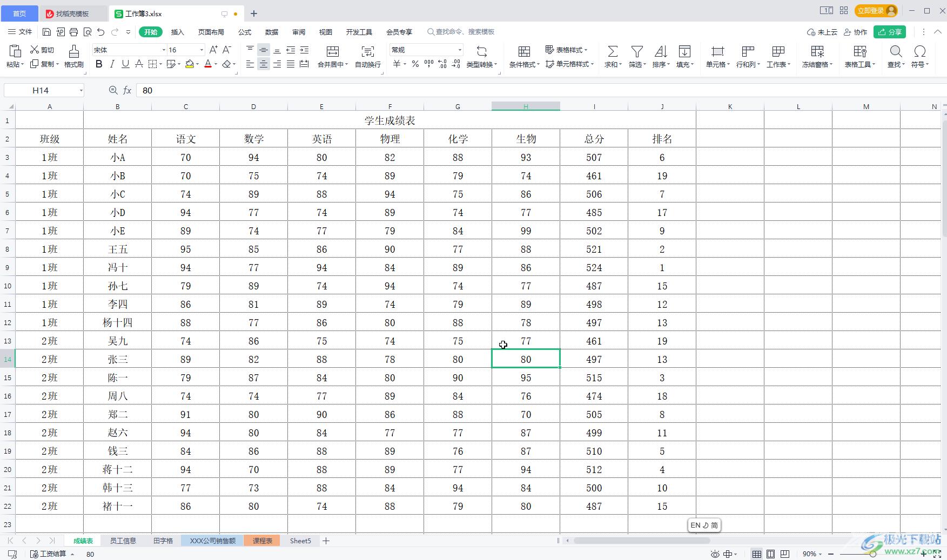Click the Paste clipboard icon
Viewport: 947px width, 560px height.
click(x=15, y=51)
